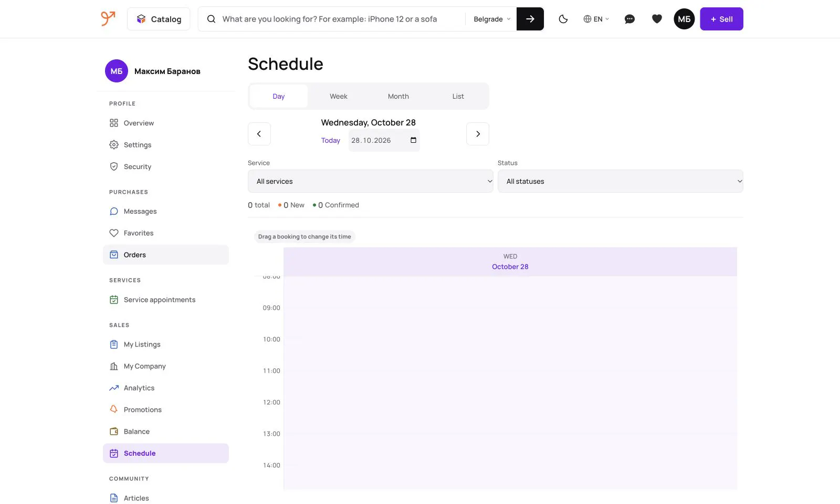Screen dimensions: 840x504
Task: Open My Company in the sidebar
Action: coord(166,366)
